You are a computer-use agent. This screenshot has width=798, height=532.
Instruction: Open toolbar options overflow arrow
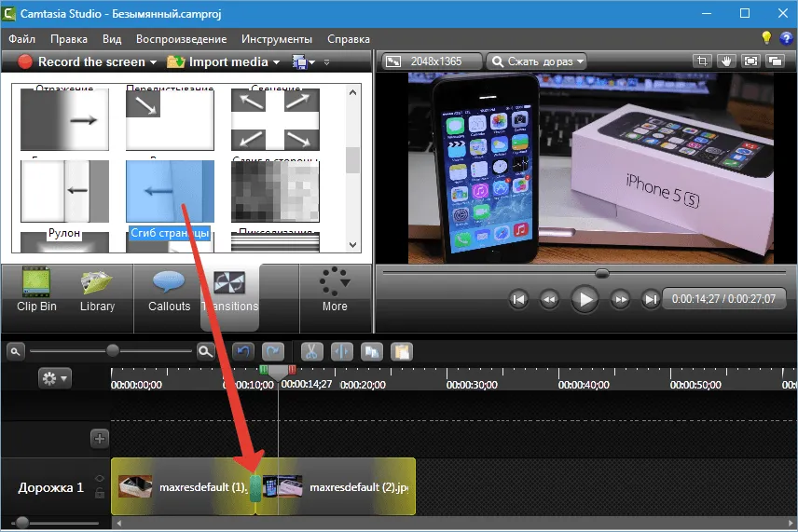(326, 62)
